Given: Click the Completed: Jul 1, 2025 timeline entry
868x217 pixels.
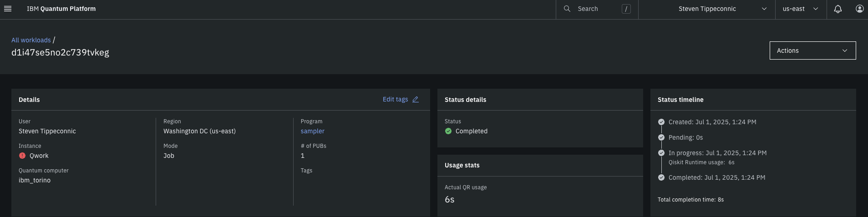Looking at the screenshot, I should tap(717, 177).
